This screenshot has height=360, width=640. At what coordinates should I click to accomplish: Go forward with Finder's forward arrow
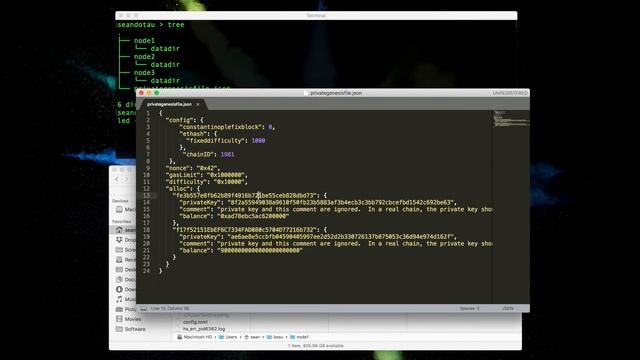click(126, 179)
